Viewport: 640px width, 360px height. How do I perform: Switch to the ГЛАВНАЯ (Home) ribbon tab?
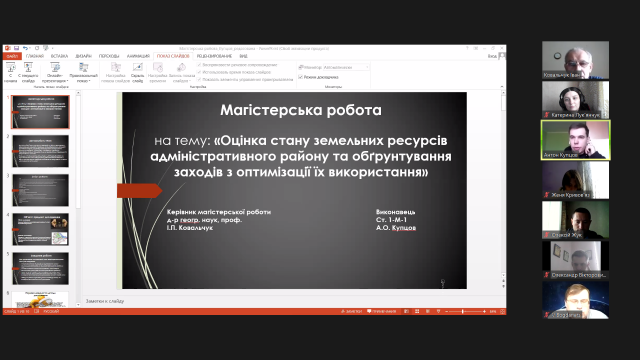[x=35, y=56]
